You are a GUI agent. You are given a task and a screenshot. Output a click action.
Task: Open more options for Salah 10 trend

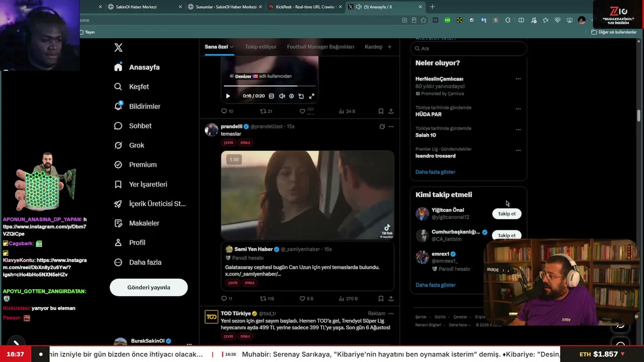[518, 130]
